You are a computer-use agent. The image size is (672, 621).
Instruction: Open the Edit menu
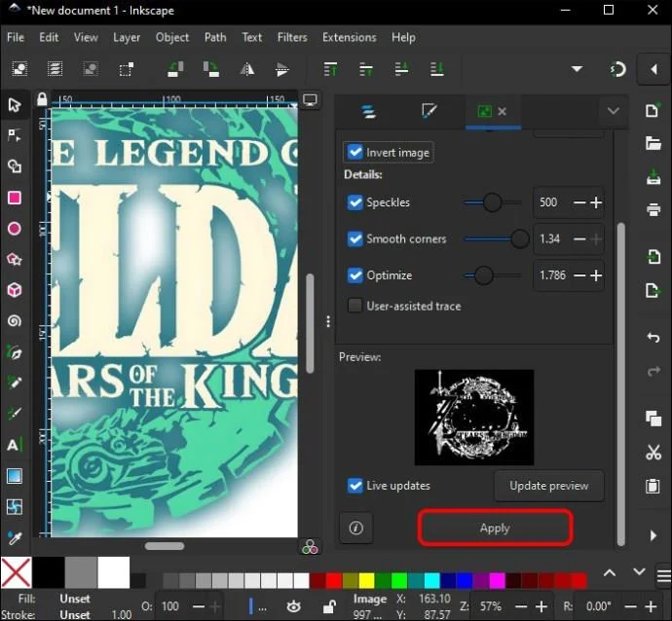coord(49,38)
